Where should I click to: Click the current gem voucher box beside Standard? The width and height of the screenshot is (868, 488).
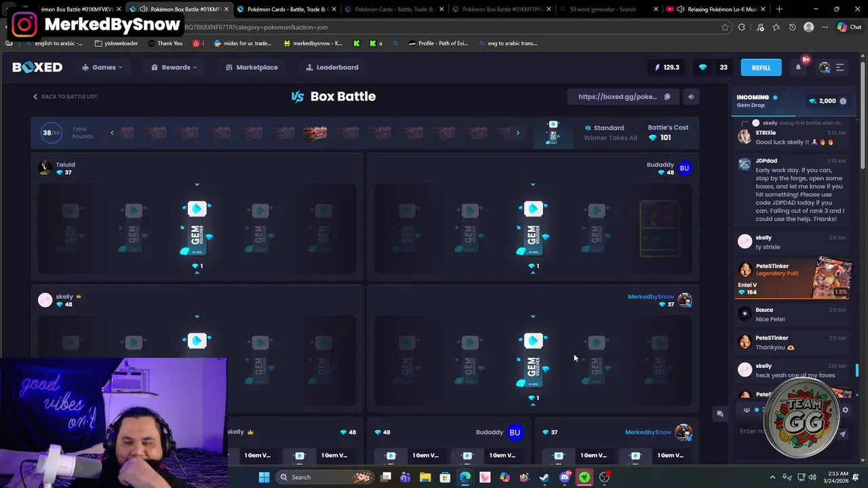tap(553, 132)
